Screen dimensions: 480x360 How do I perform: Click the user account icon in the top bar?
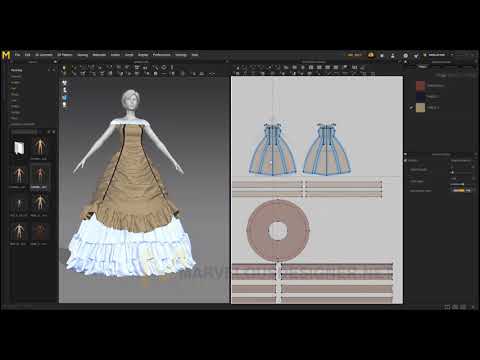pos(393,55)
